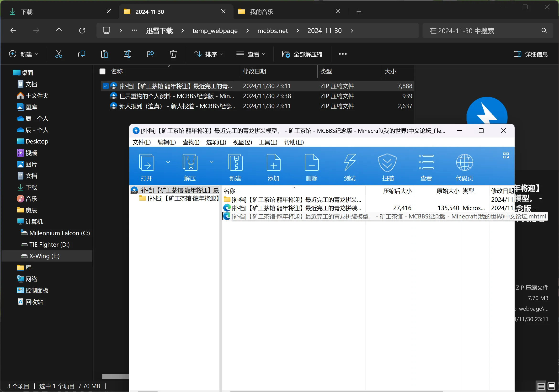The height and width of the screenshot is (392, 559).
Task: Click the Open (打开) icon in Bandizip toolbar
Action: [x=146, y=162]
